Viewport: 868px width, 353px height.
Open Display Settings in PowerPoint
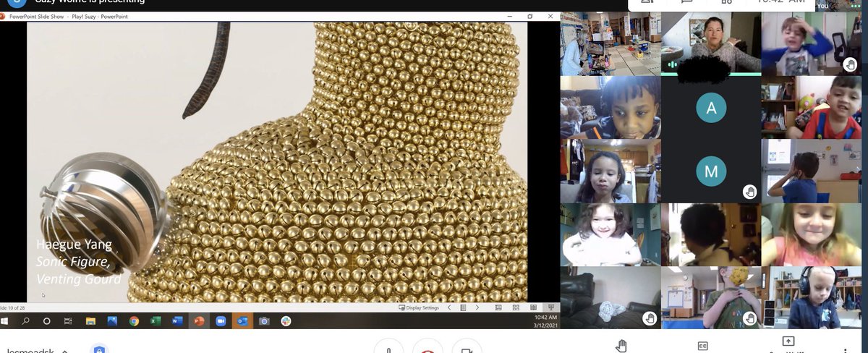(x=420, y=307)
